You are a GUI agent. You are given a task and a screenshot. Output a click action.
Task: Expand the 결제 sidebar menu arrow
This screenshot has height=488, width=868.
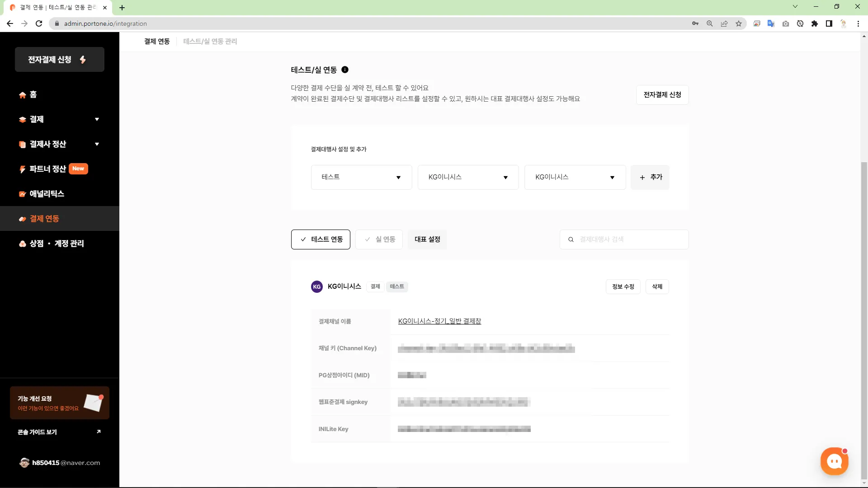click(97, 119)
